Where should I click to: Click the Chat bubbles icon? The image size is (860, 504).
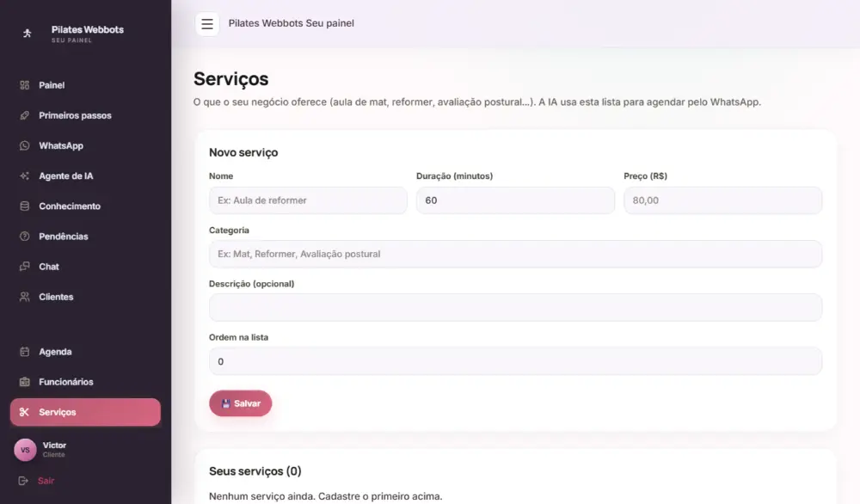25,267
